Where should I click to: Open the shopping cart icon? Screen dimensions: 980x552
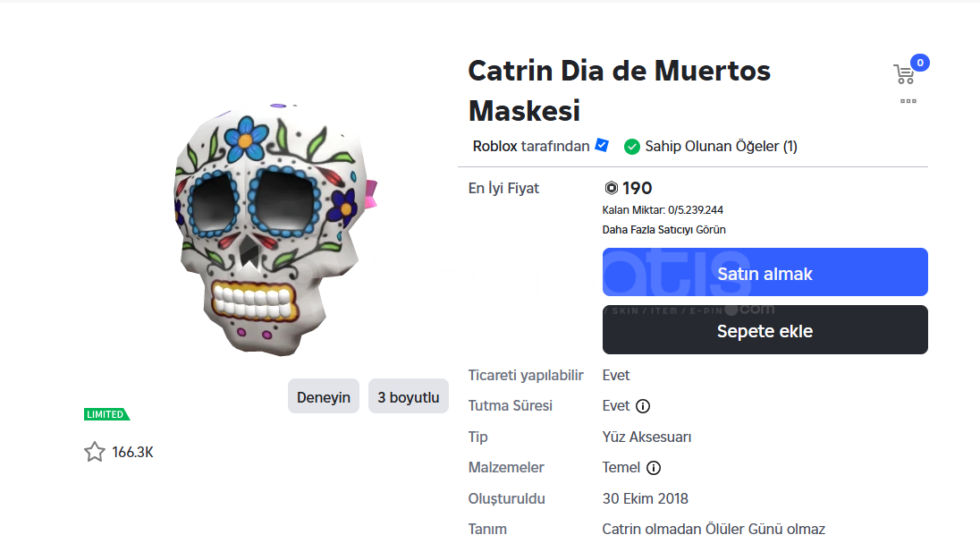click(x=905, y=74)
